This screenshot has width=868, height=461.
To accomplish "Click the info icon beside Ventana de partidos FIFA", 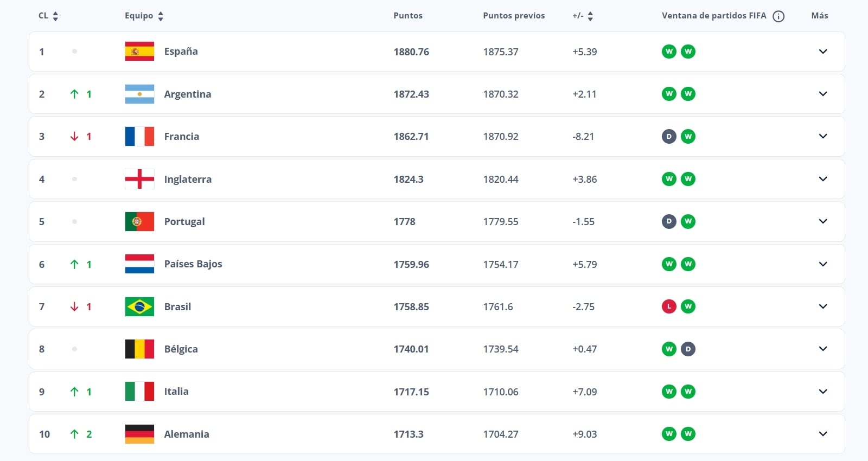I will coord(778,16).
